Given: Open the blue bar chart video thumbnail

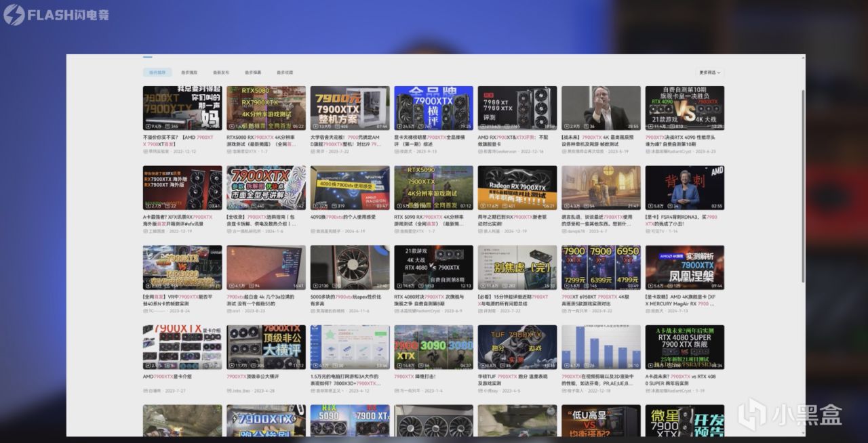Looking at the screenshot, I should (x=601, y=347).
